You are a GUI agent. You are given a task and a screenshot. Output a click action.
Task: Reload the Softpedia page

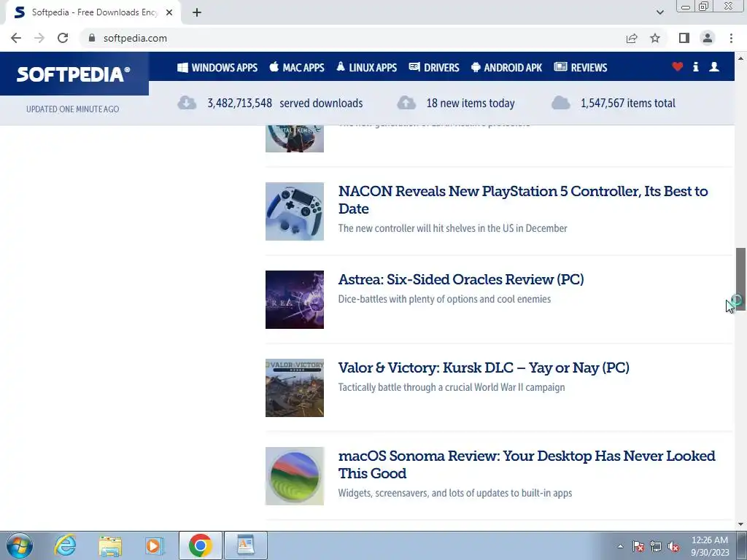[x=63, y=38]
